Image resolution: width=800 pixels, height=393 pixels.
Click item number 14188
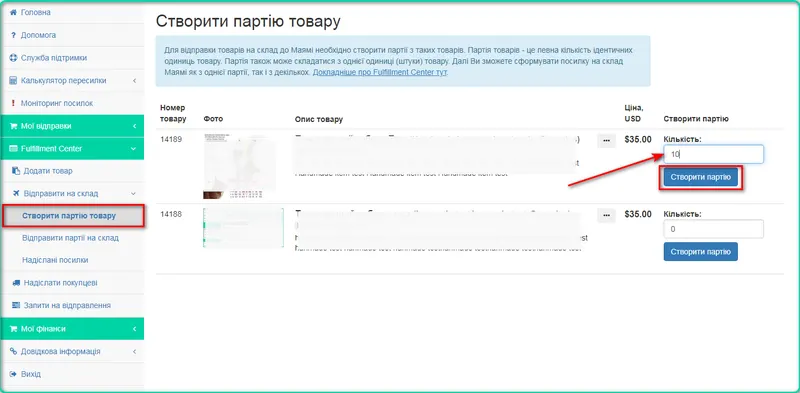pyautogui.click(x=171, y=214)
